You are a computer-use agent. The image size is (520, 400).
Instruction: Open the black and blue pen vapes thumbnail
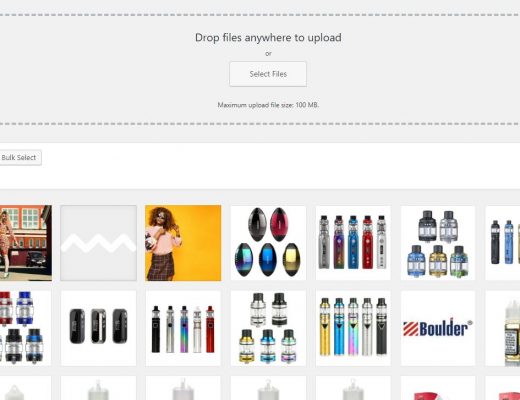coord(503,243)
